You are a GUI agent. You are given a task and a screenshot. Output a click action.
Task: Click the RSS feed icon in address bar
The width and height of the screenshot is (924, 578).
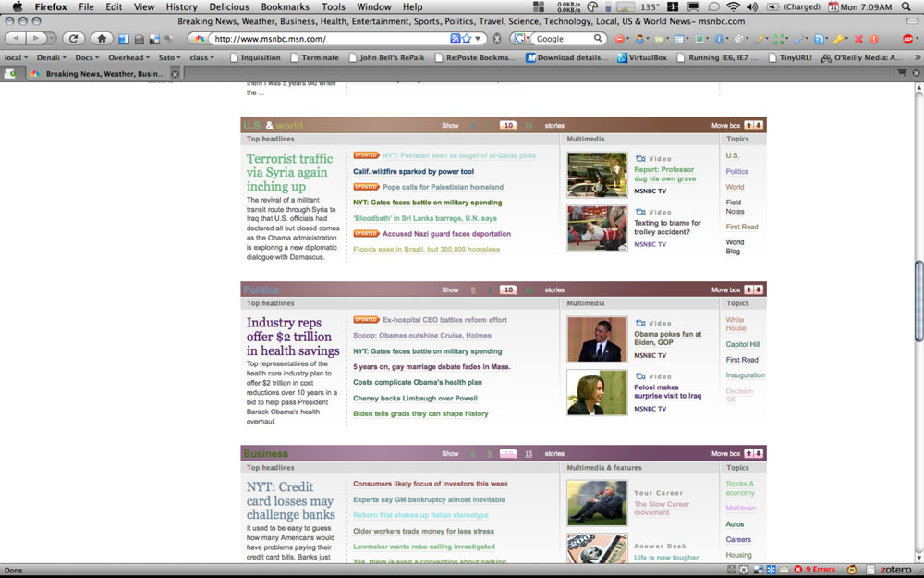455,38
